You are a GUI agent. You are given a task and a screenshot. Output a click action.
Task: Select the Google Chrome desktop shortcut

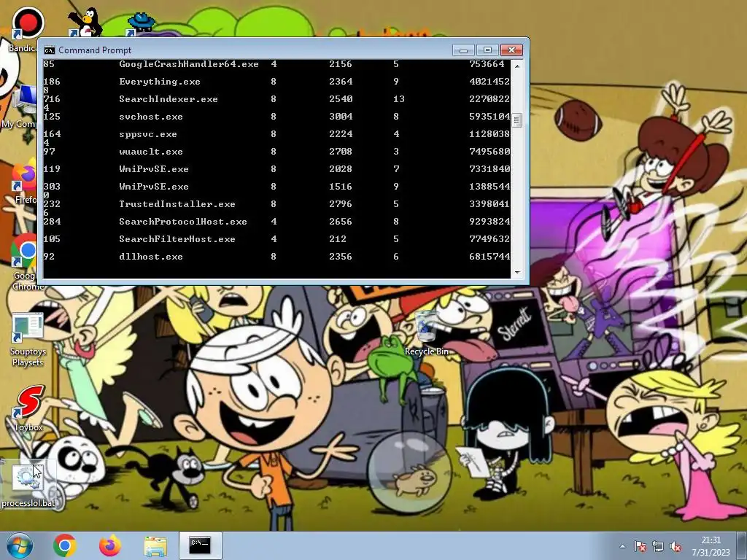click(25, 262)
